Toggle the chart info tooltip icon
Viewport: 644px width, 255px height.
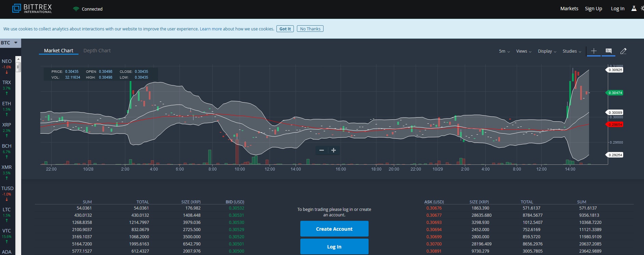pos(609,51)
